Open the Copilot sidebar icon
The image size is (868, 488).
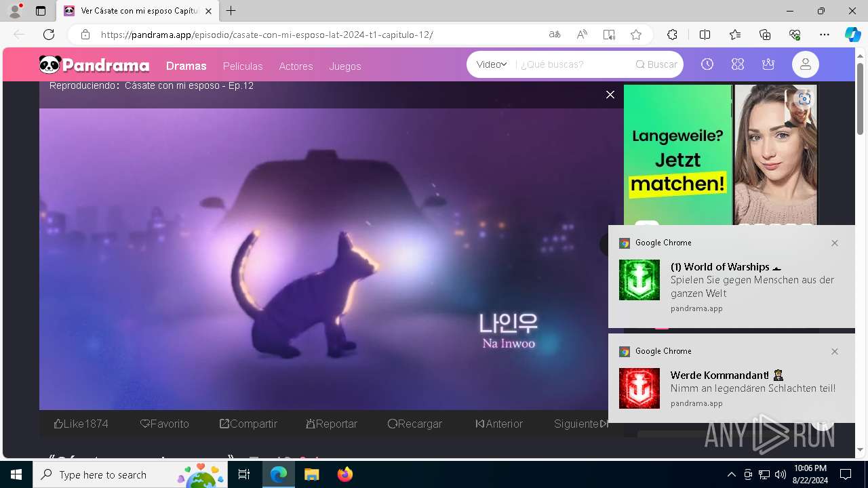tap(853, 35)
